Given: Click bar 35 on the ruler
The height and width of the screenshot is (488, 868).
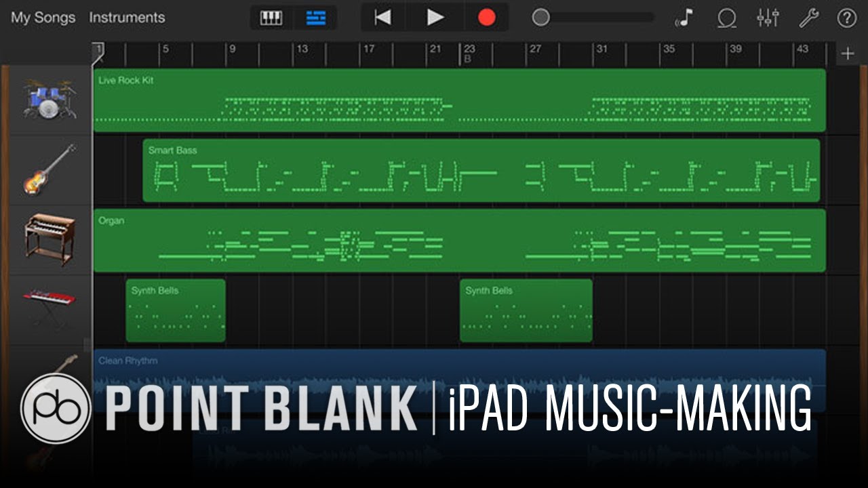Looking at the screenshot, I should [x=669, y=49].
